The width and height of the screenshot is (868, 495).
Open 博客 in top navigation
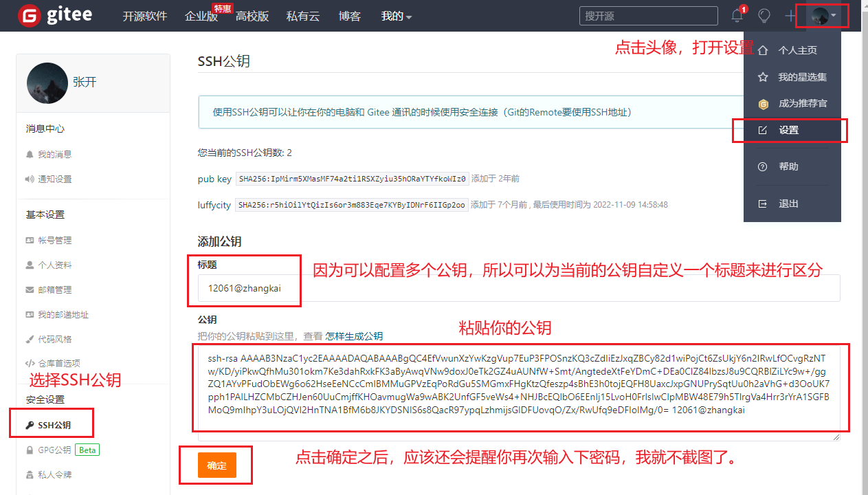coord(350,16)
